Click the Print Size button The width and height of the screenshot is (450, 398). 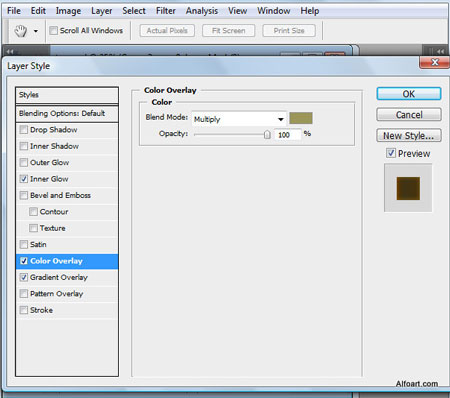click(x=289, y=31)
